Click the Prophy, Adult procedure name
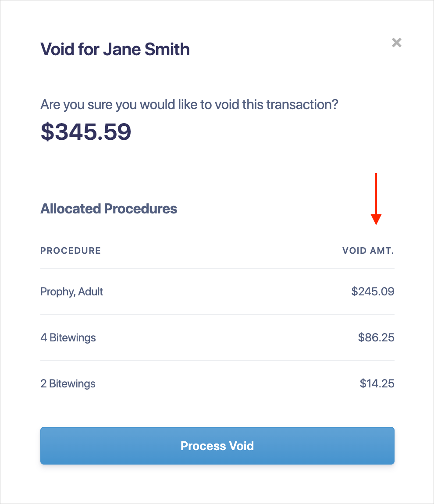 pyautogui.click(x=71, y=291)
